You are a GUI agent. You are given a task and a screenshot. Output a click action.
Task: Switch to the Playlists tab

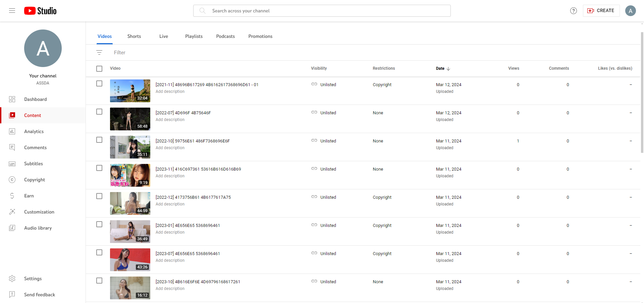[194, 36]
